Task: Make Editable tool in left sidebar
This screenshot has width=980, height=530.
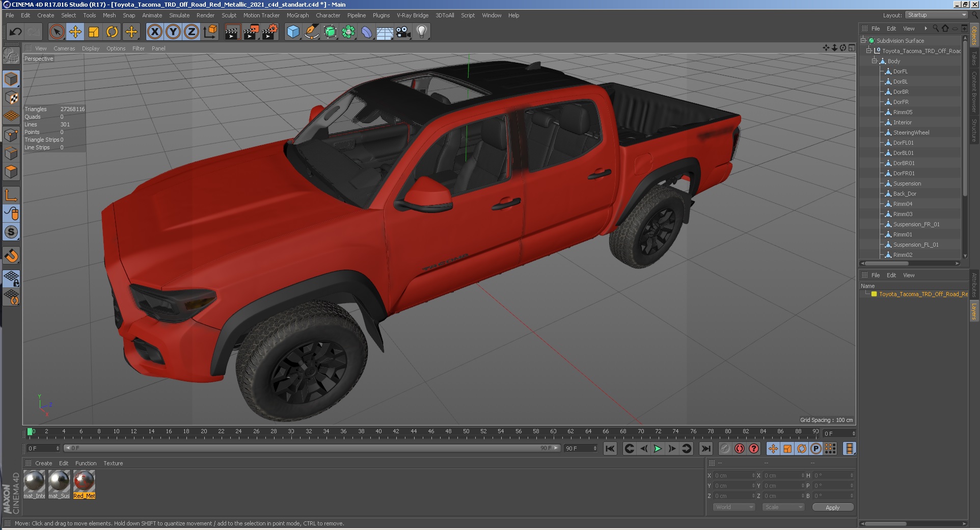Action: (x=11, y=56)
